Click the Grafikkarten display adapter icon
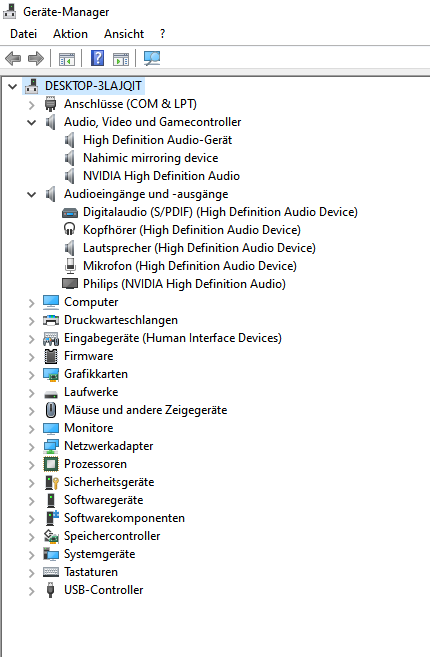 pos(51,374)
